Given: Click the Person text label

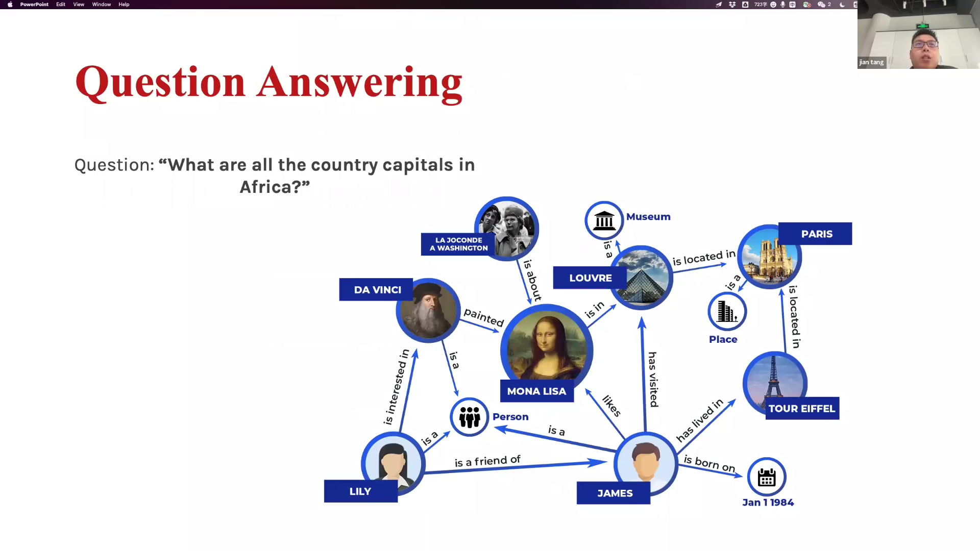Looking at the screenshot, I should (510, 417).
